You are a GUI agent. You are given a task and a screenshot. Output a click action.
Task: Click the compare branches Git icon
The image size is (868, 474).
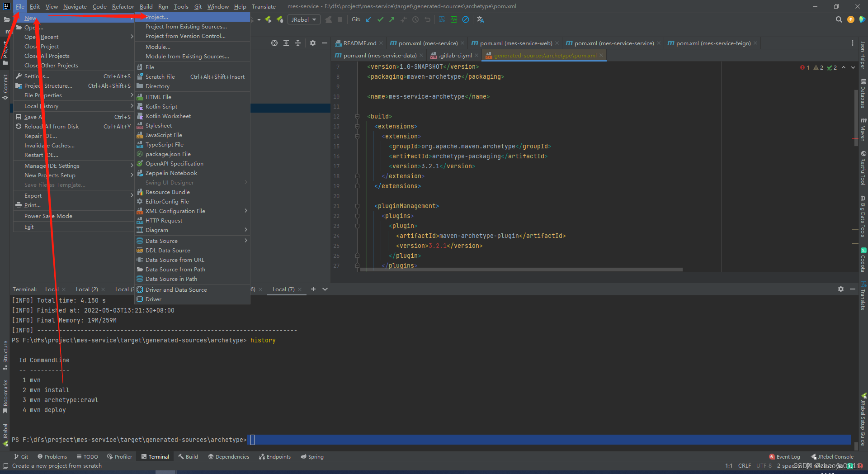pos(404,19)
